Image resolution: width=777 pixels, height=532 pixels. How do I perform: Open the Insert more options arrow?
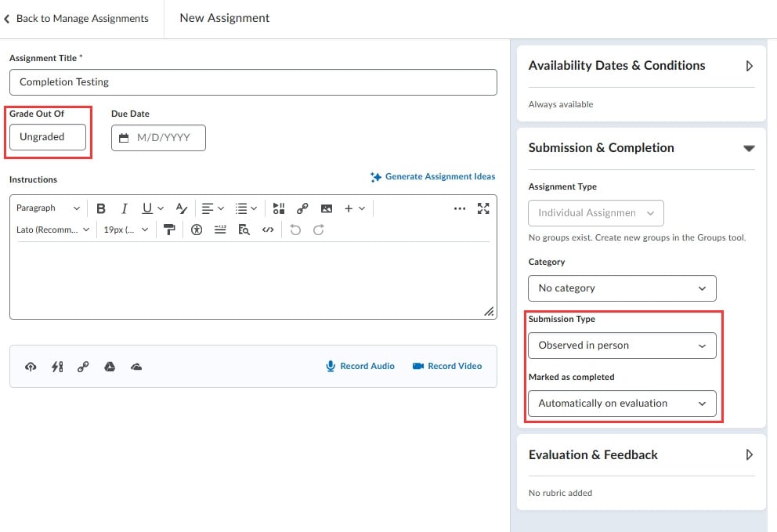click(x=362, y=208)
